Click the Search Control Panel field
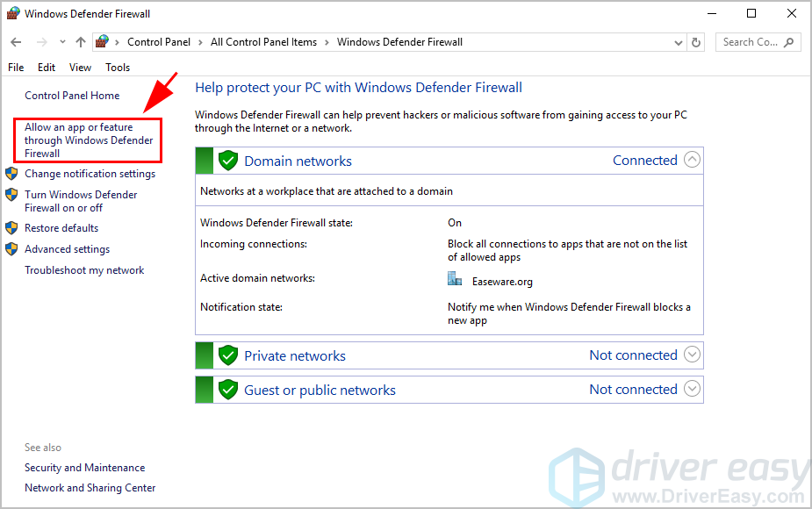 (x=749, y=42)
